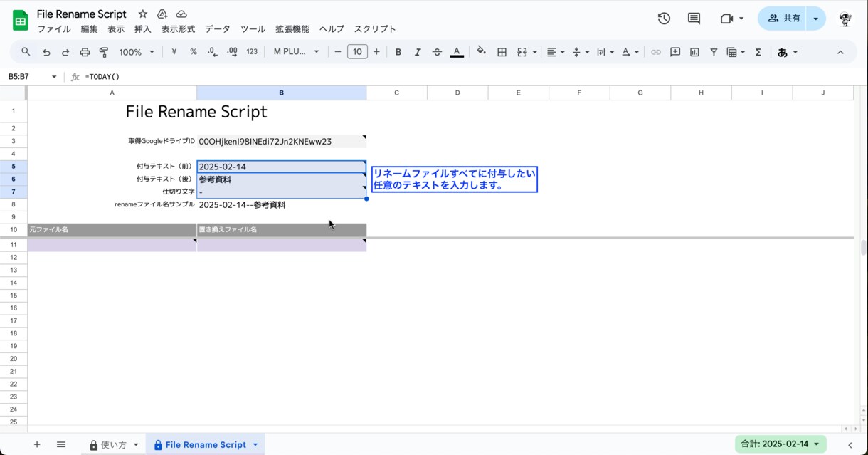Open vertical align dropdown

point(581,52)
